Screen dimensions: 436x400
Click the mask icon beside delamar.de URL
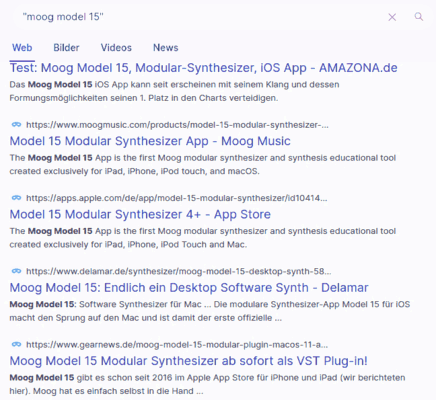16,271
